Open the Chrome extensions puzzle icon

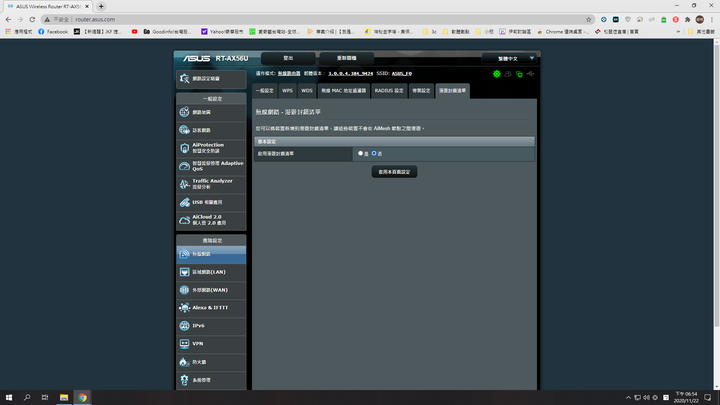click(x=687, y=19)
